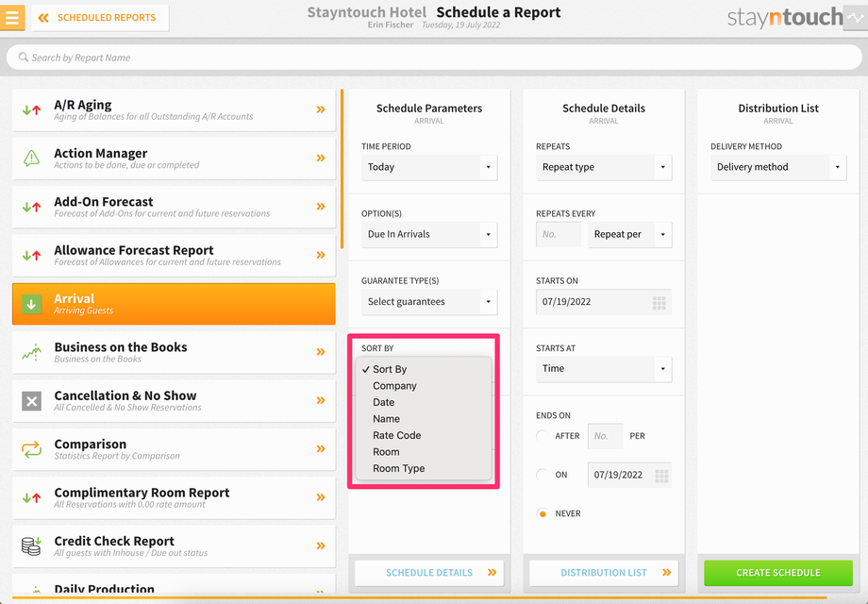Open Comparison report chevron
Image resolution: width=868 pixels, height=604 pixels.
coord(321,449)
